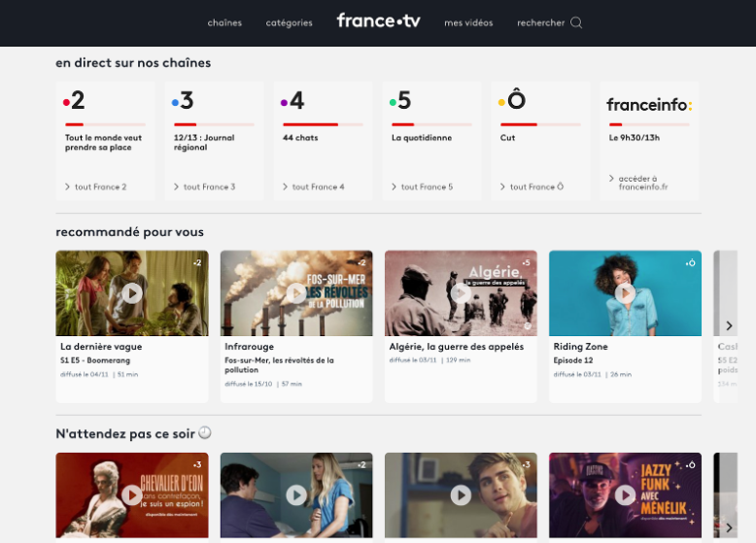Open live program 12/13 : Journal régional
Screen dimensions: 756x543
(x=204, y=143)
